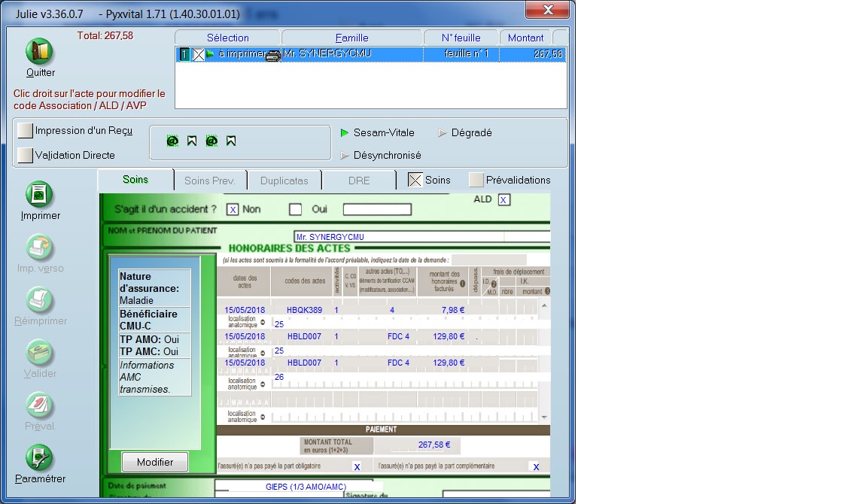Toggle the Validation Directe checkbox
This screenshot has width=867, height=504.
tap(26, 156)
